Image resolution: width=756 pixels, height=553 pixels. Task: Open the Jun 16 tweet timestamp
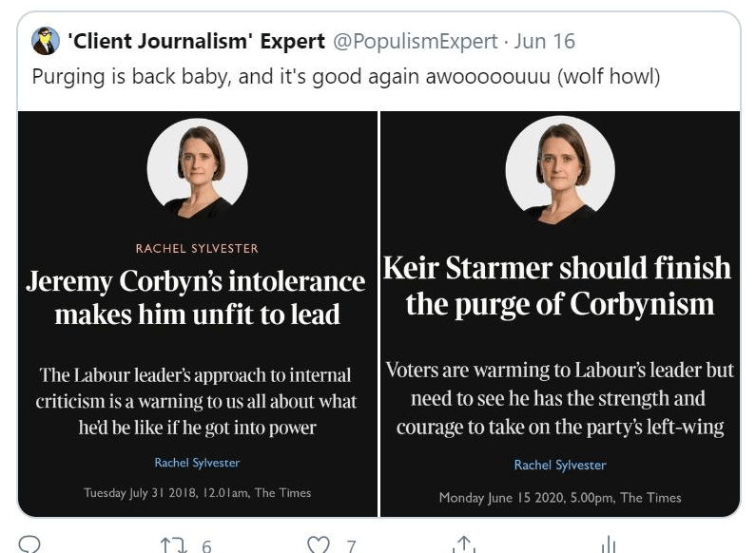[545, 42]
